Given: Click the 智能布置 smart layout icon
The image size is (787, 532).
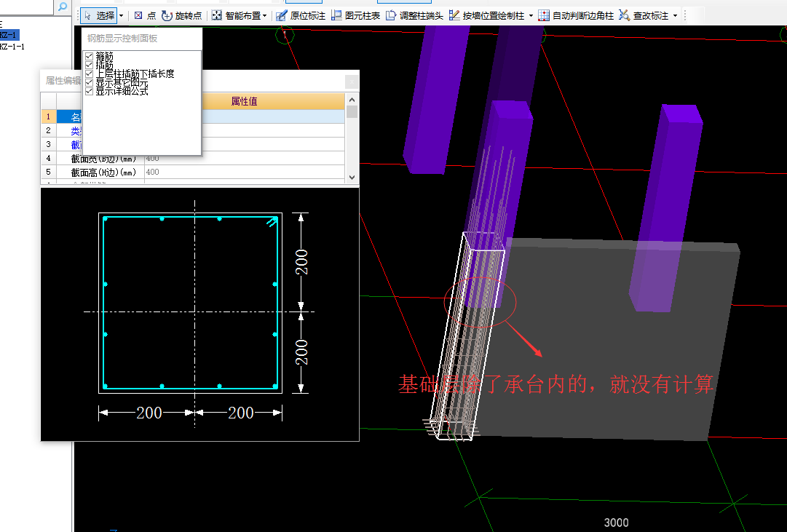Looking at the screenshot, I should [216, 15].
